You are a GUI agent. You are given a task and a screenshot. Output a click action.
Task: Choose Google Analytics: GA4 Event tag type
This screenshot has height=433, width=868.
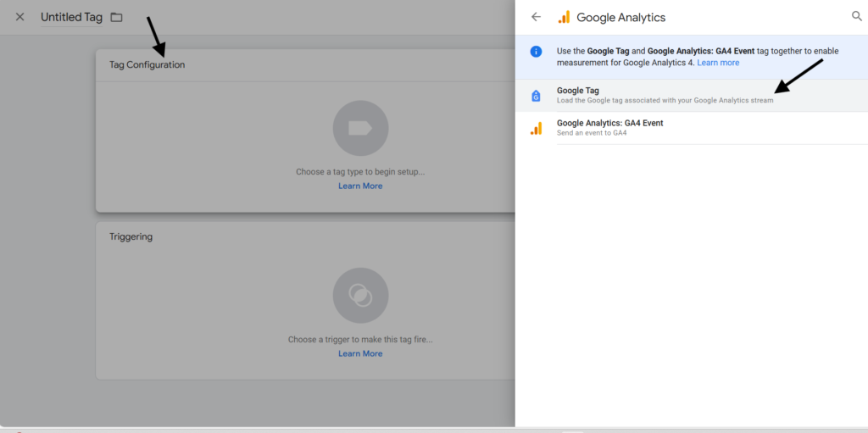tap(692, 128)
